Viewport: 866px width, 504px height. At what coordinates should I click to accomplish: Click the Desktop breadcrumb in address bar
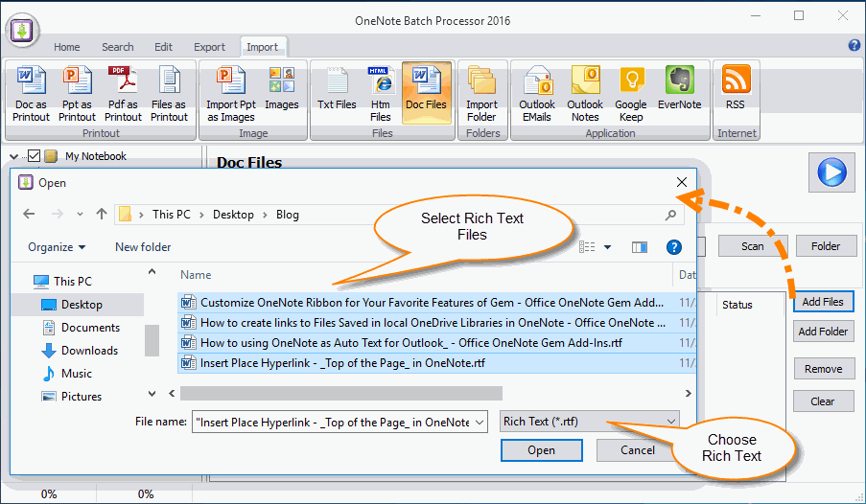click(233, 215)
